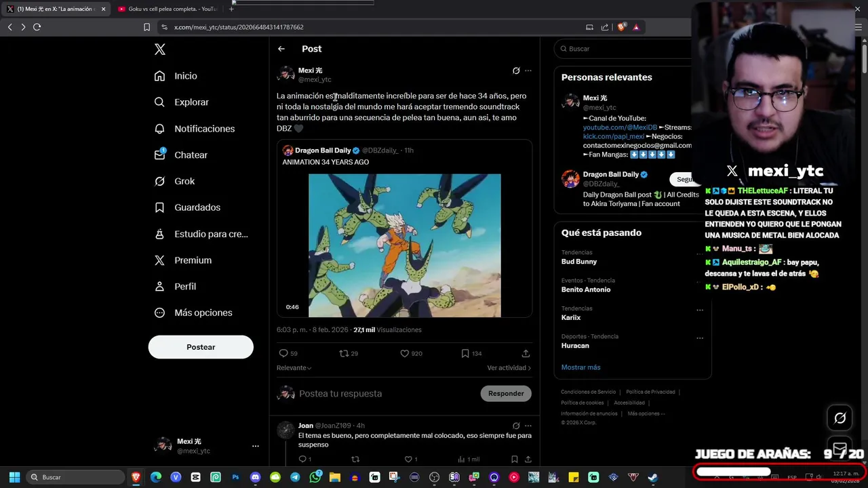This screenshot has height=488, width=868.
Task: Go back using the Post arrow
Action: pyautogui.click(x=281, y=49)
